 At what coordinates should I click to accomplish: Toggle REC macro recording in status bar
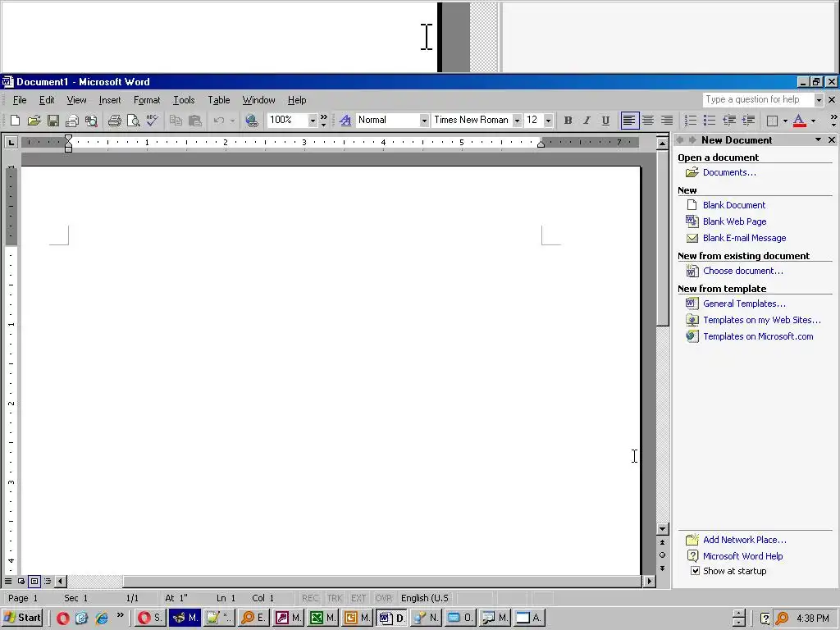[310, 598]
